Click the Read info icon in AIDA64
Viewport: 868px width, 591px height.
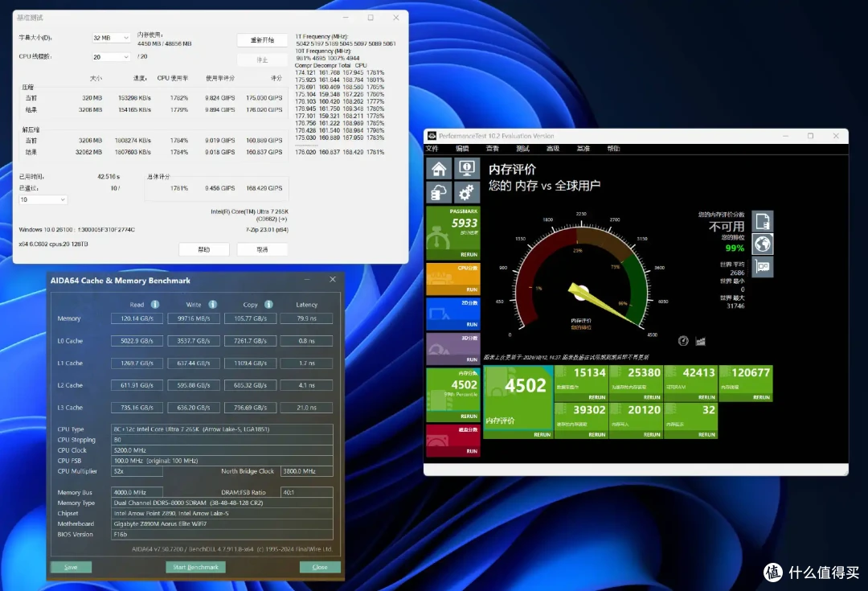coord(155,305)
